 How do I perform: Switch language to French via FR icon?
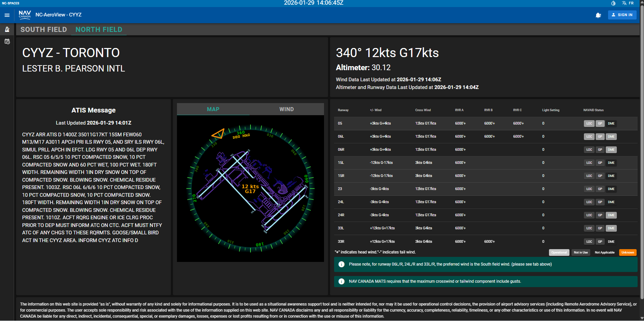pos(631,3)
